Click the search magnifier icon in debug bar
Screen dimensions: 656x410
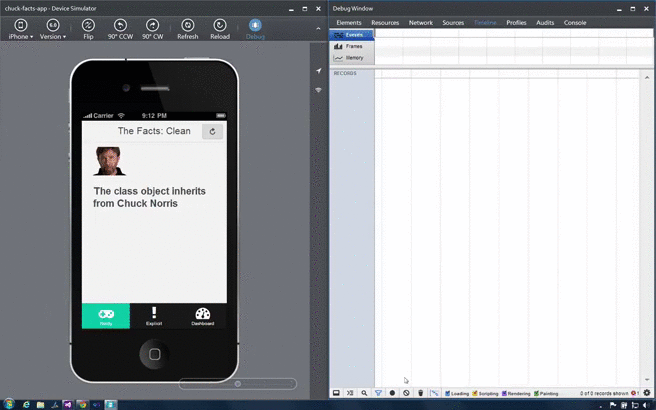[364, 393]
